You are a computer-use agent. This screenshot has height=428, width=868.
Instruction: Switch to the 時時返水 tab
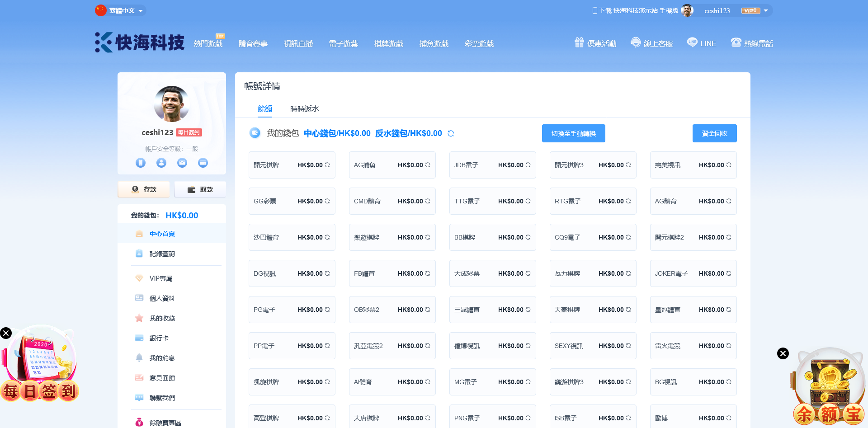[x=304, y=109]
